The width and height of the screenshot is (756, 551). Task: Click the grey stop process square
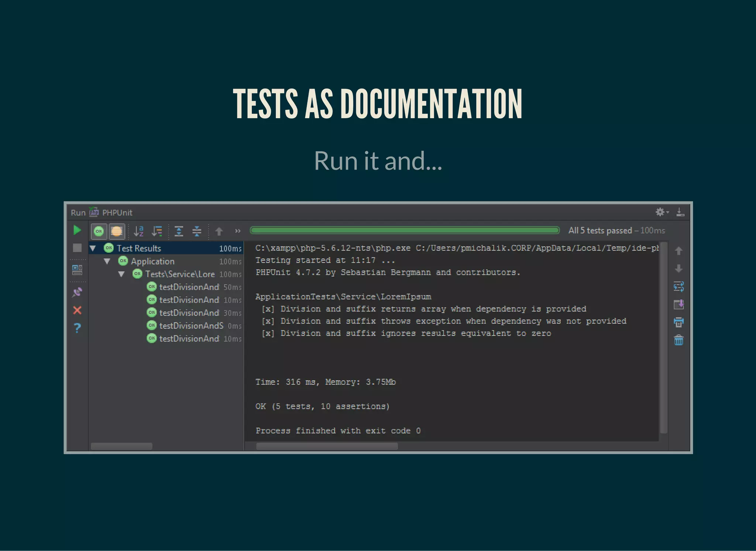click(x=77, y=248)
